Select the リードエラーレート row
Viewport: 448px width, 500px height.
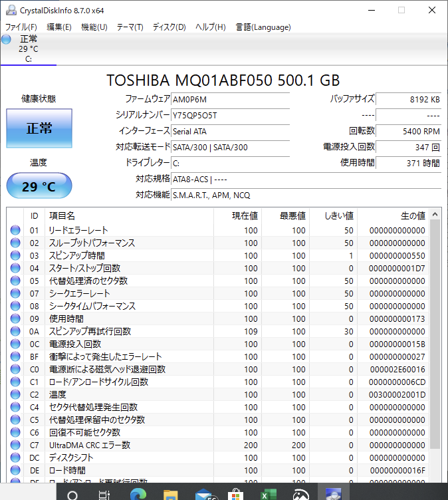218,230
